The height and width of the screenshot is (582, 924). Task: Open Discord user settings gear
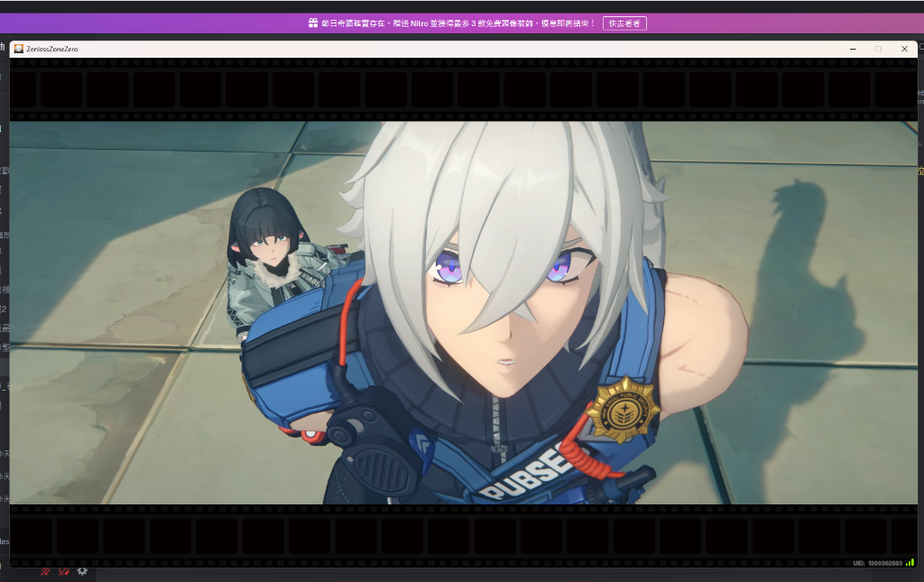(x=82, y=571)
